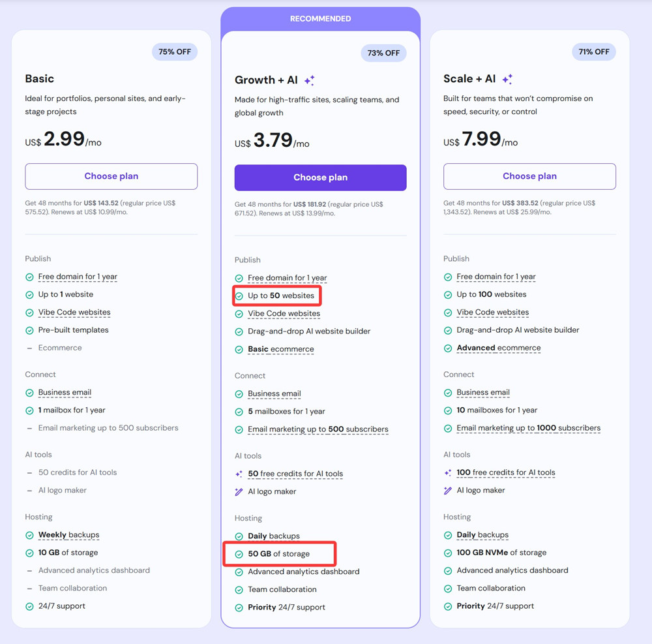
Task: Click Email marketing up to 1000 subscribers link
Action: click(x=528, y=428)
